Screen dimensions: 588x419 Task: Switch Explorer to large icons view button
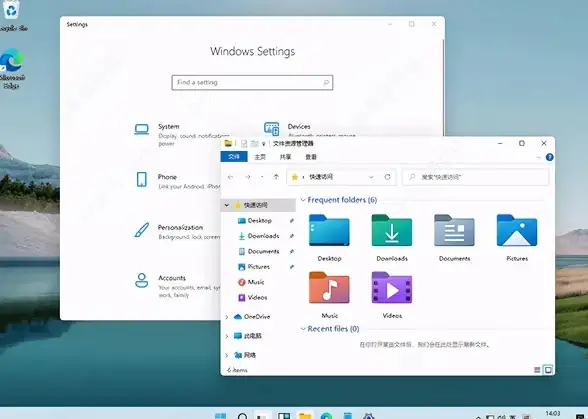pos(548,370)
